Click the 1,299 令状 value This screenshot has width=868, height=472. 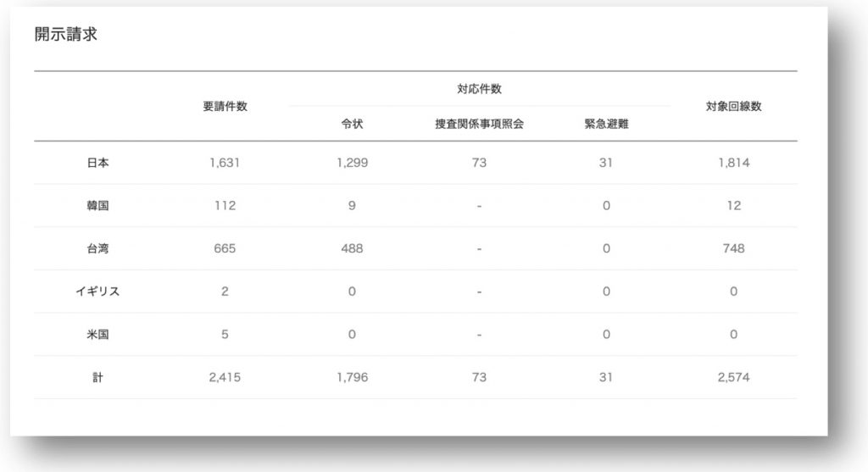coord(352,163)
